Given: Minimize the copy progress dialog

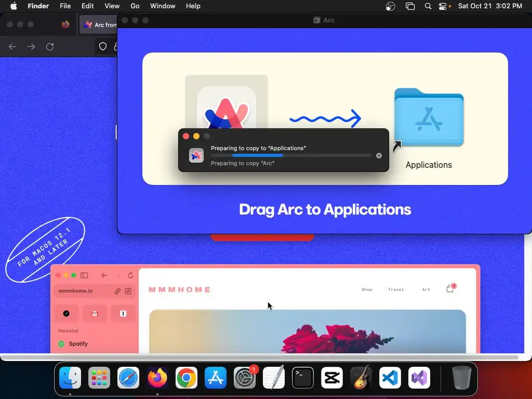Looking at the screenshot, I should (x=196, y=136).
